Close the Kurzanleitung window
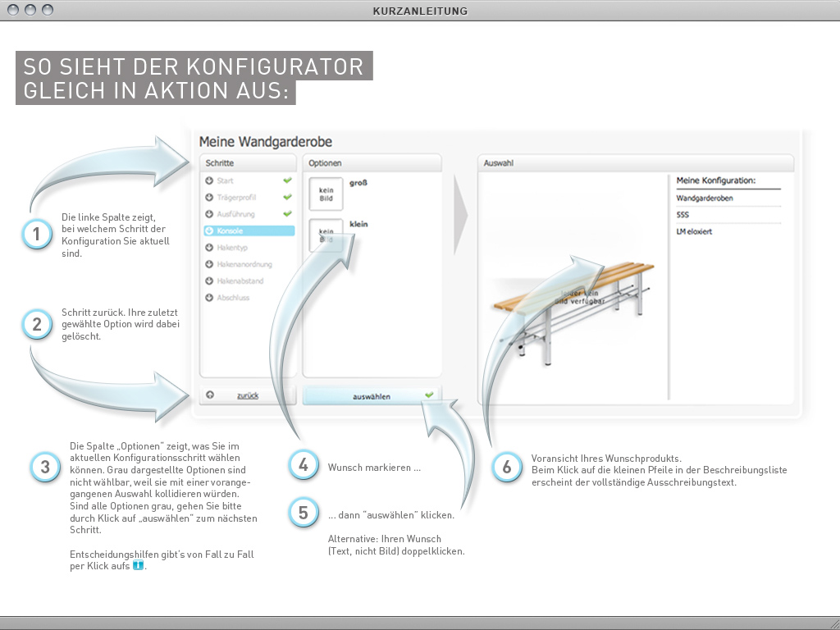 [14, 10]
